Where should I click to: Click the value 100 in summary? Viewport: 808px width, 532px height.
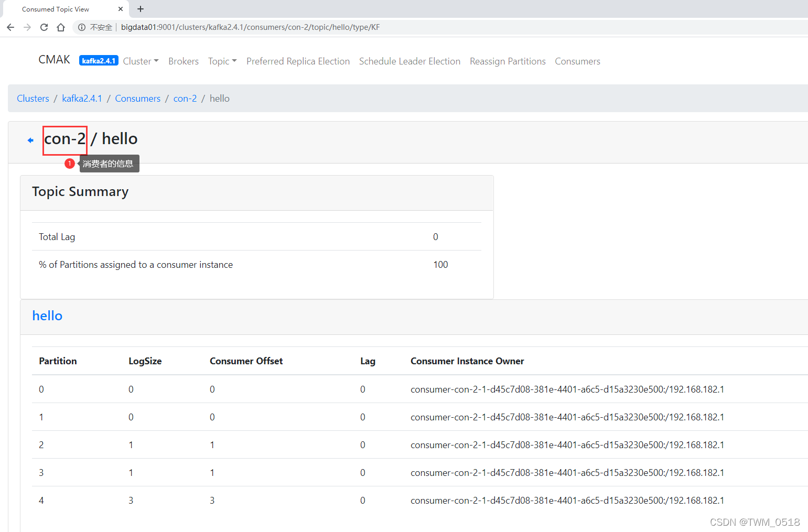[x=440, y=265]
